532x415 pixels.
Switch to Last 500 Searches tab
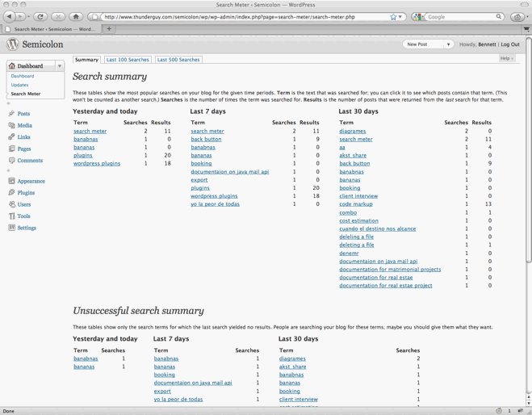point(178,60)
